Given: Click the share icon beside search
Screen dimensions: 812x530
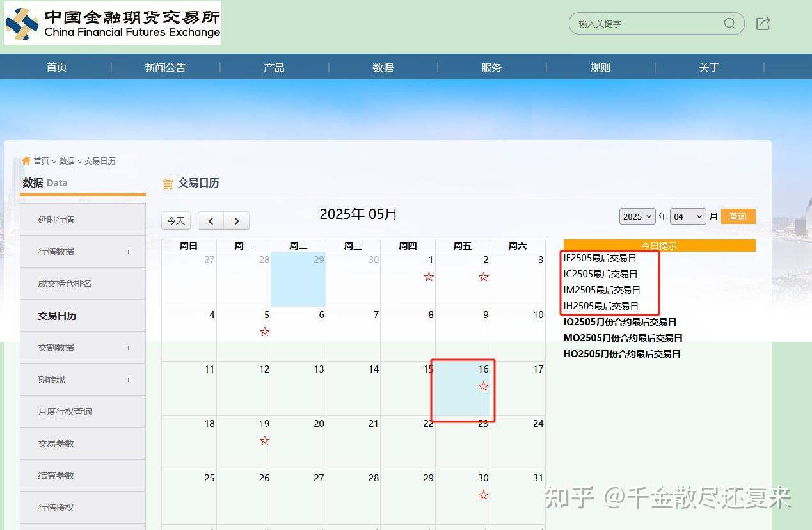Looking at the screenshot, I should 763,24.
